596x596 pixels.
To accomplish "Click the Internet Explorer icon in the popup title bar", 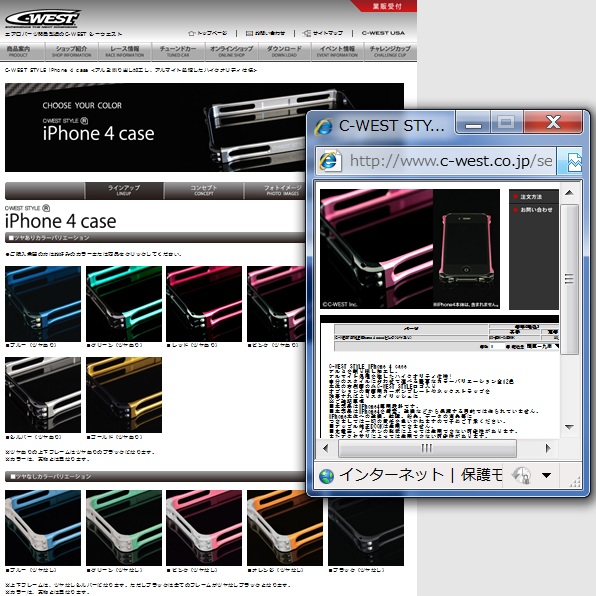I will (x=323, y=126).
